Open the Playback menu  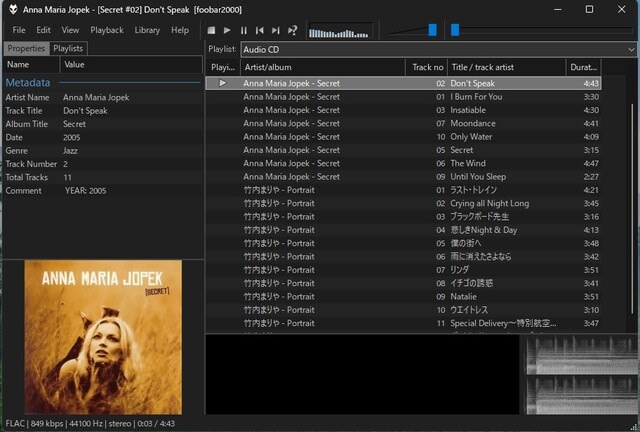click(107, 30)
